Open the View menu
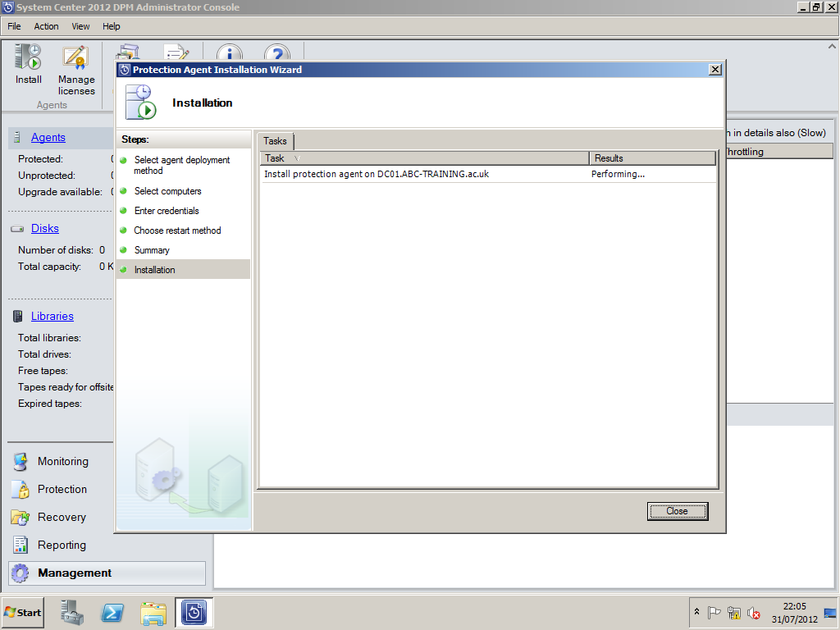The image size is (840, 630). pyautogui.click(x=80, y=26)
